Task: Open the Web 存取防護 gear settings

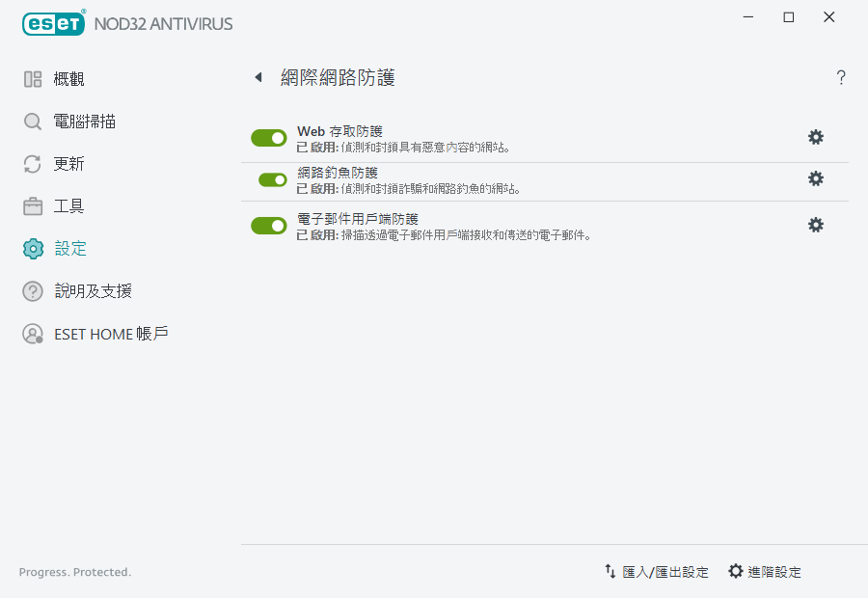Action: 816,137
